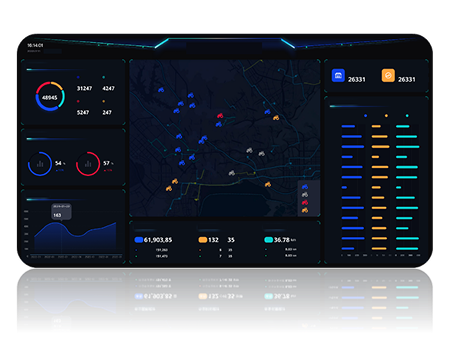Toggle the blue series dot above bar charts

pos(366,116)
